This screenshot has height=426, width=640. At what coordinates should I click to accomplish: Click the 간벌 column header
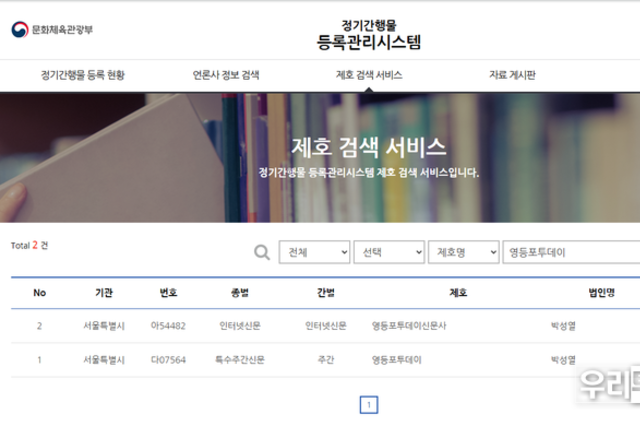point(326,293)
